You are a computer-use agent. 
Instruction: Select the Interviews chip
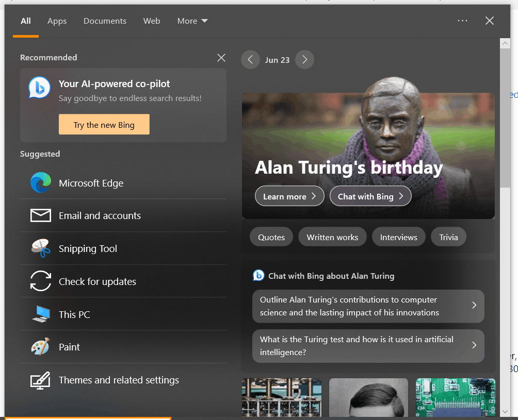click(398, 237)
